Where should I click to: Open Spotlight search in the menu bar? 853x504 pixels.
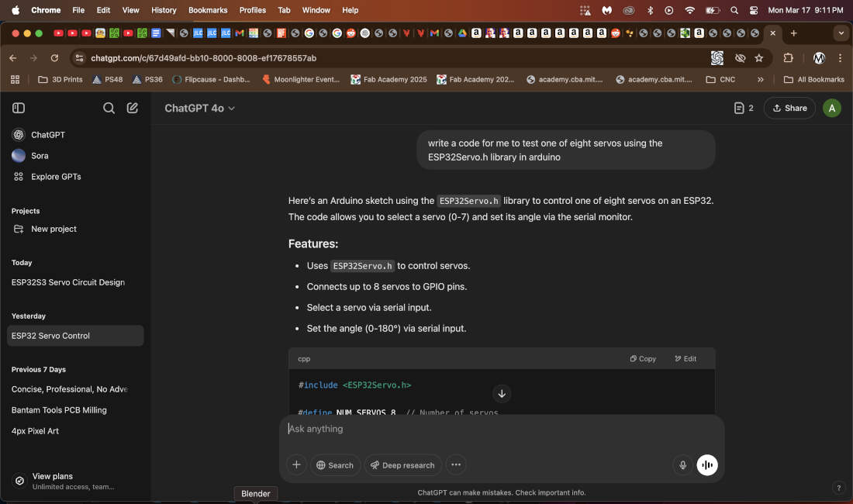(x=734, y=10)
